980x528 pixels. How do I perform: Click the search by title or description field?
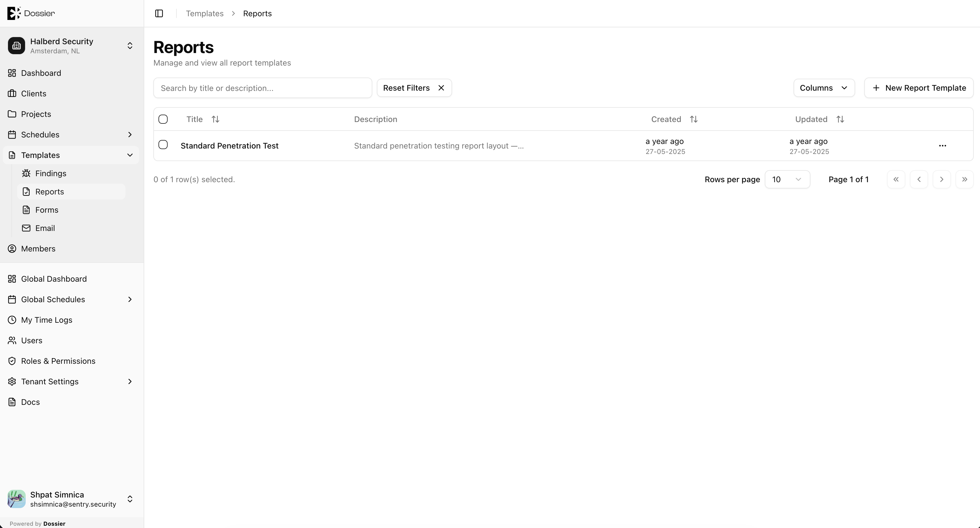[x=263, y=88]
